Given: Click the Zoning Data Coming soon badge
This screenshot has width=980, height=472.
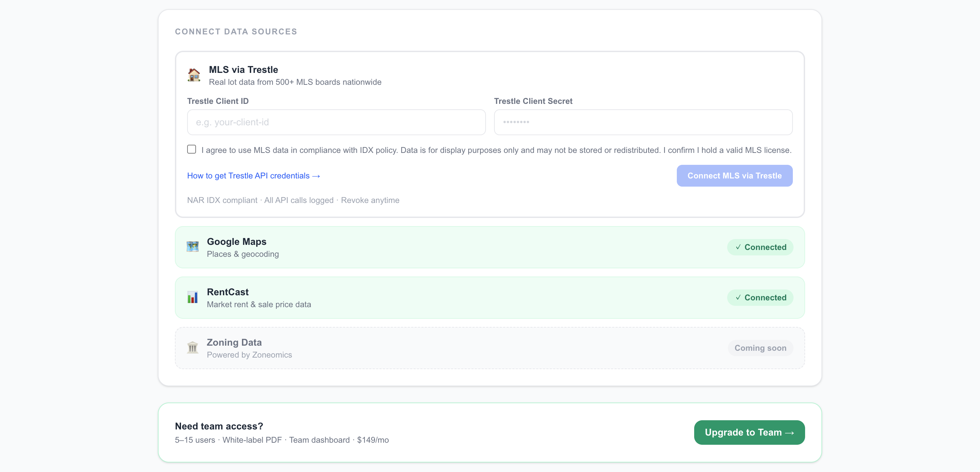Looking at the screenshot, I should [761, 348].
